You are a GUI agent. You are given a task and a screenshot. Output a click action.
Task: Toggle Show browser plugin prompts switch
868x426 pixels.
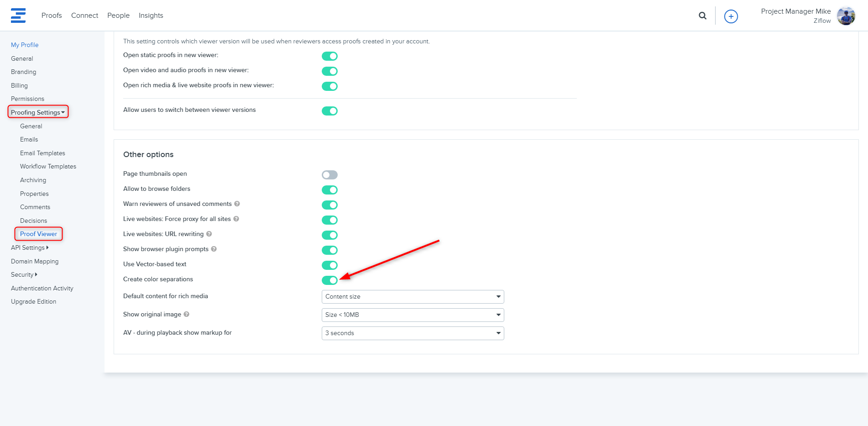329,250
